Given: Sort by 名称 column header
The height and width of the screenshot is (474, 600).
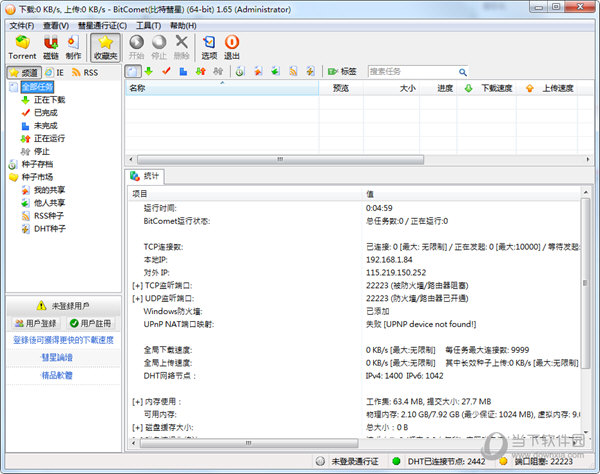Looking at the screenshot, I should 222,88.
